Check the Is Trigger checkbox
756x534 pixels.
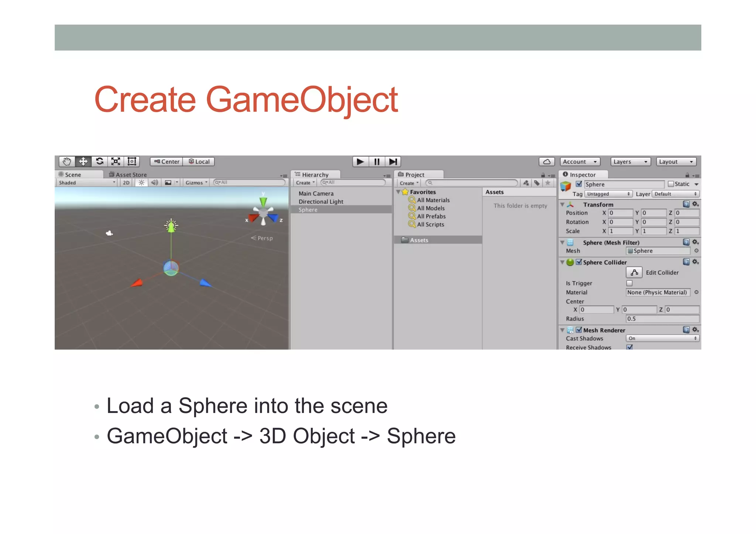tap(629, 283)
